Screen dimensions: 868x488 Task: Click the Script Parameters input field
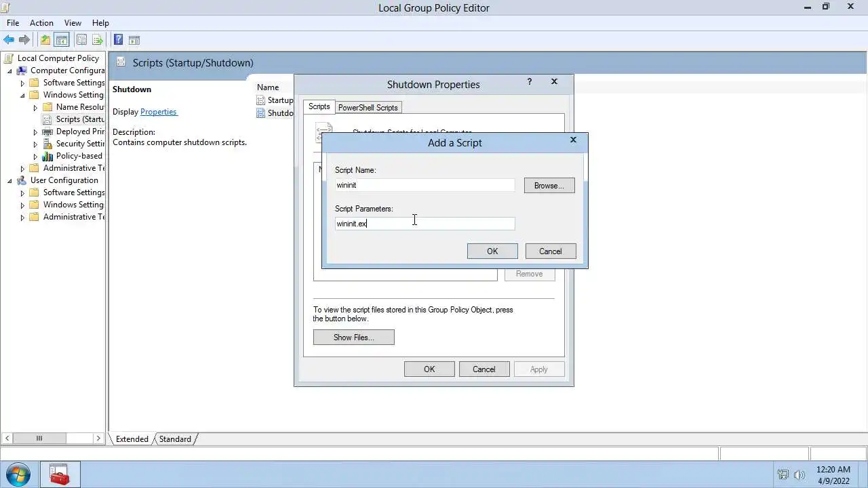tap(425, 224)
